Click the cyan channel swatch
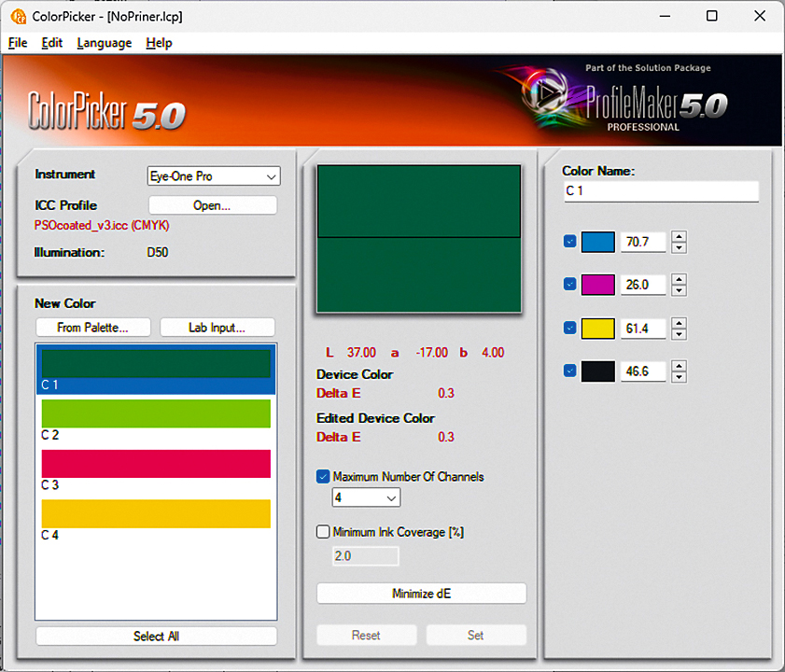Screen dimensions: 785x672 click(x=597, y=242)
